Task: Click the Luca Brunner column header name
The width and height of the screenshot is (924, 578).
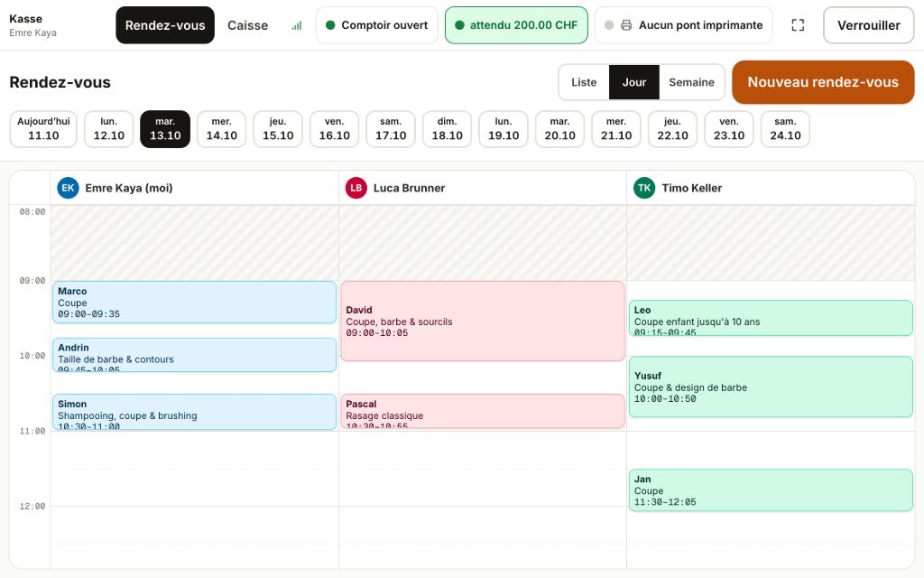Action: [409, 188]
